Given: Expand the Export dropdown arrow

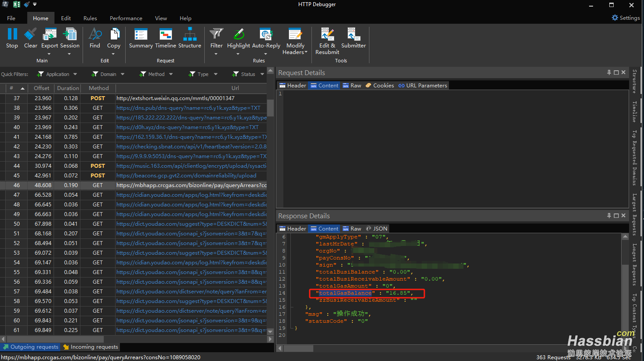Looking at the screenshot, I should tap(49, 54).
